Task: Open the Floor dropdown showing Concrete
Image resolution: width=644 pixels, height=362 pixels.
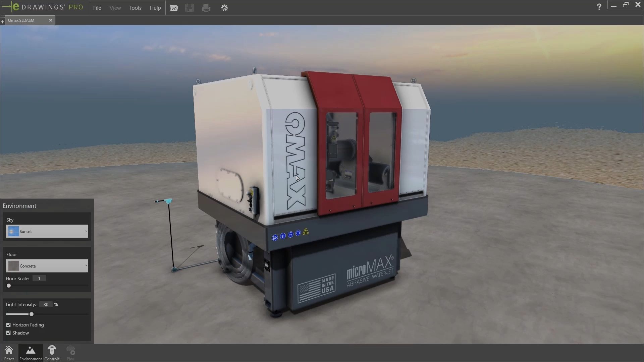Action: pos(47,266)
